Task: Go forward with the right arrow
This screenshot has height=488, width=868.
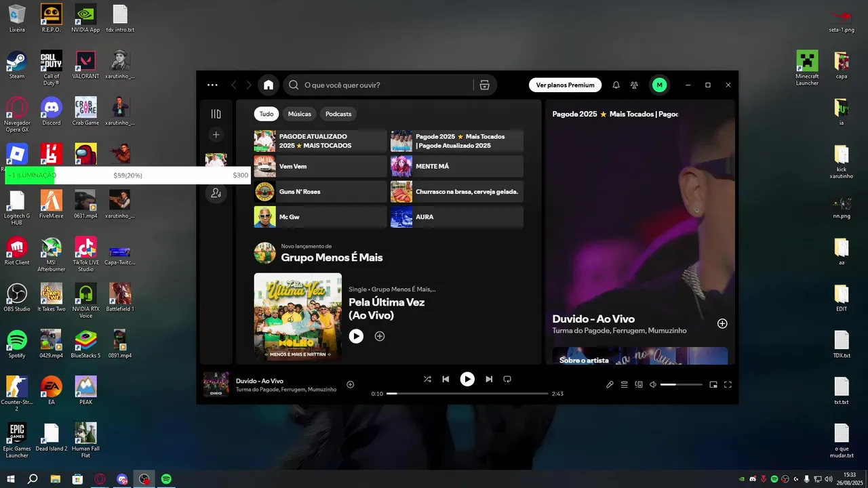Action: point(249,85)
